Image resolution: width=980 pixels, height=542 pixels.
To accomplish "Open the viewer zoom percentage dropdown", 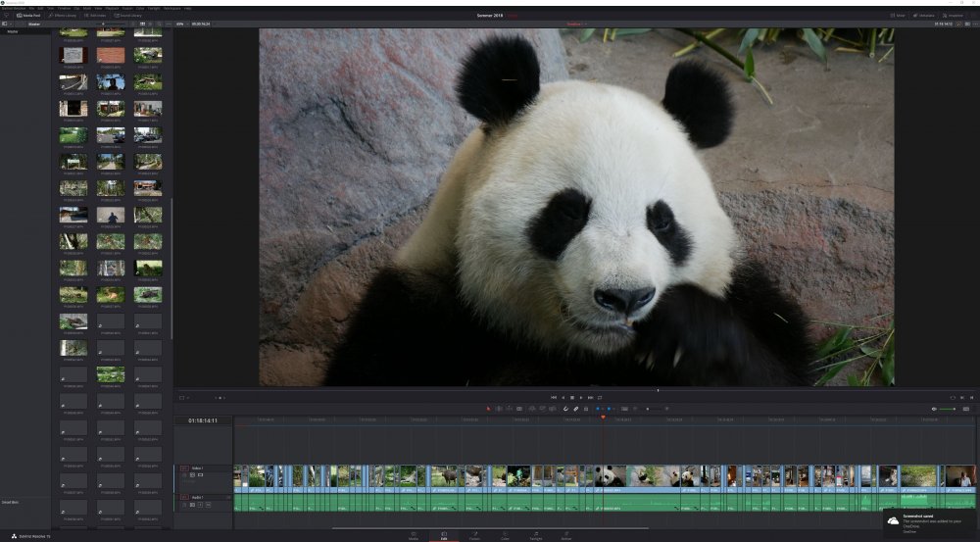I will coord(181,24).
